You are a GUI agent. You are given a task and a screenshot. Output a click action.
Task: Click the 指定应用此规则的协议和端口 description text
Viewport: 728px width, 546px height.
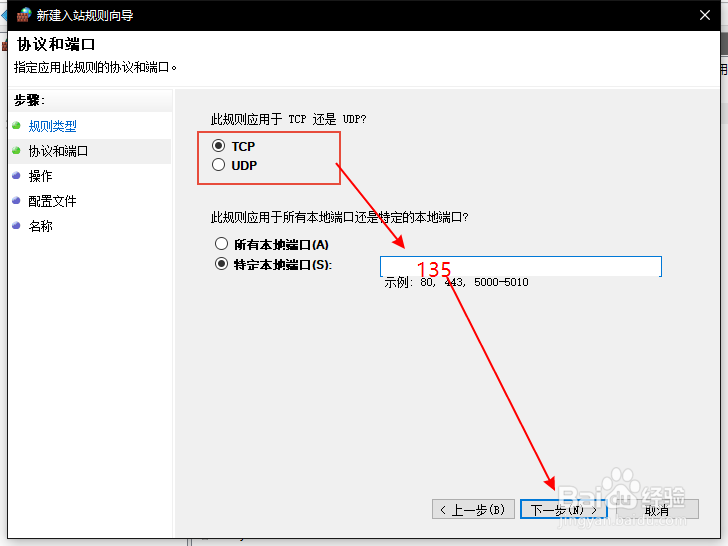click(x=95, y=68)
